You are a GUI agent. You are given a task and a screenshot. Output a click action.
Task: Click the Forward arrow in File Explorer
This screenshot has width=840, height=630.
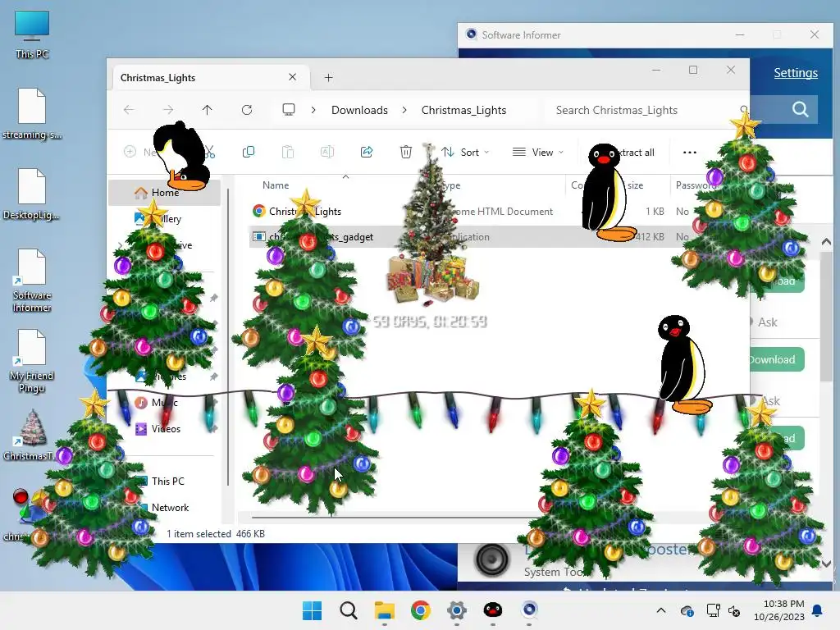168,110
